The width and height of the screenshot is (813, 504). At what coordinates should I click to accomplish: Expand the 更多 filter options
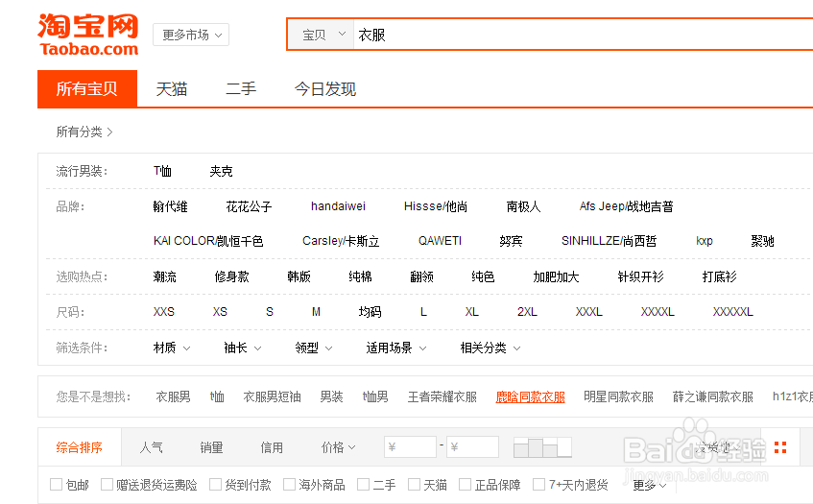650,485
